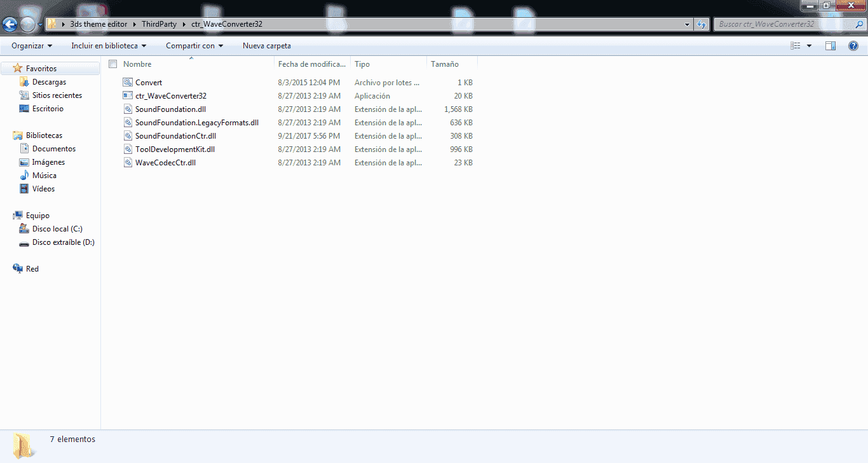Click the Equipo computer icon
868x463 pixels.
pos(18,216)
